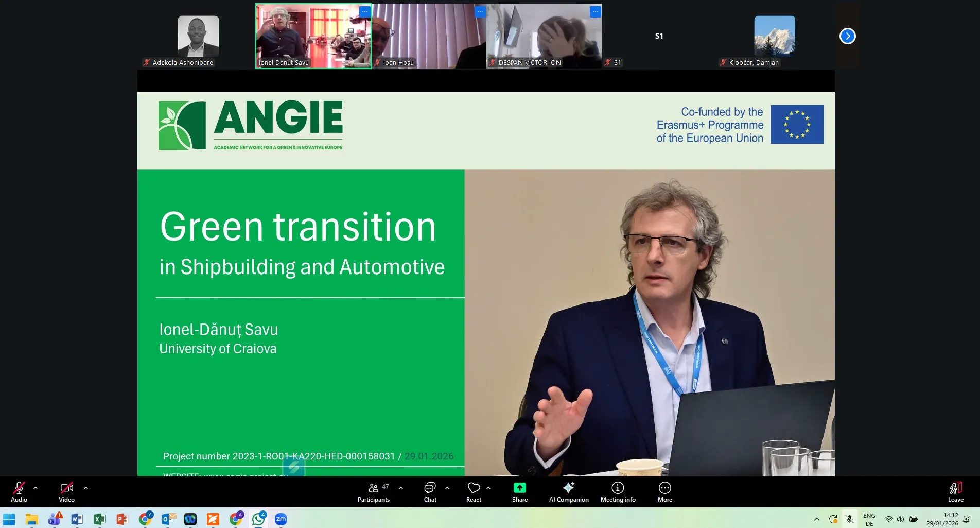980x528 pixels.
Task: Expand audio settings arrow next to Audio
Action: click(36, 487)
